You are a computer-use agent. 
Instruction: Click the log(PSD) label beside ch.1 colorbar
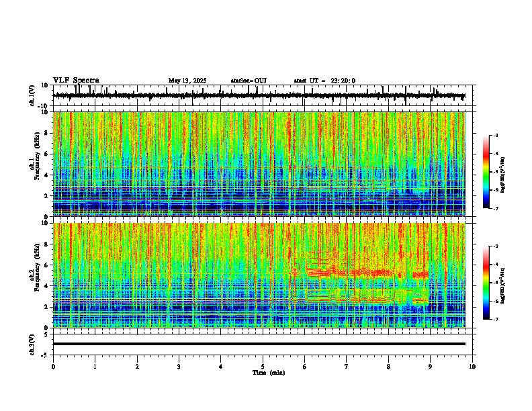coord(503,175)
